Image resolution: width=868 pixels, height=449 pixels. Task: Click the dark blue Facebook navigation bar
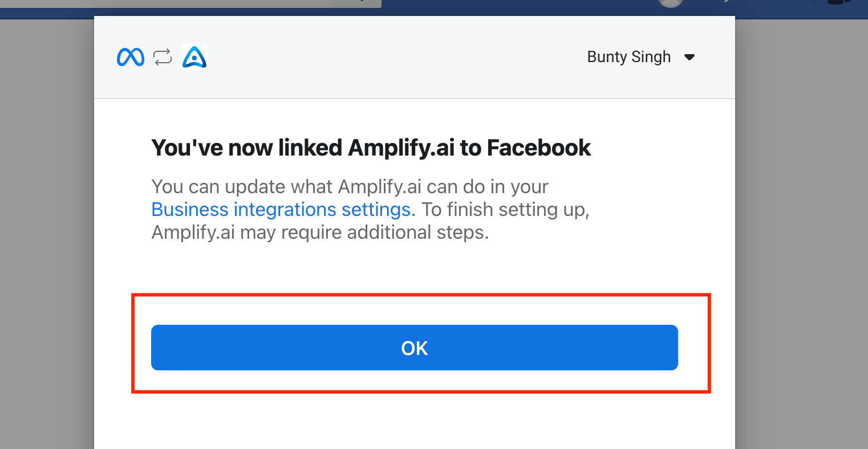513,8
